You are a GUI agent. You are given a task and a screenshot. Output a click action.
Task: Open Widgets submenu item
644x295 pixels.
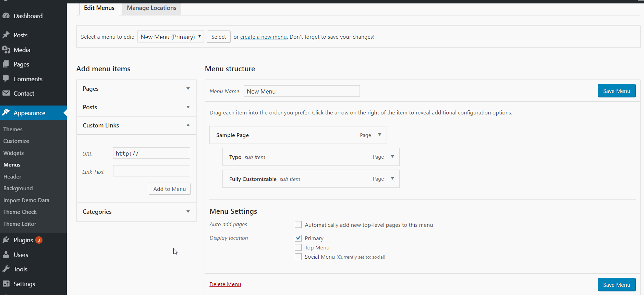tap(13, 153)
